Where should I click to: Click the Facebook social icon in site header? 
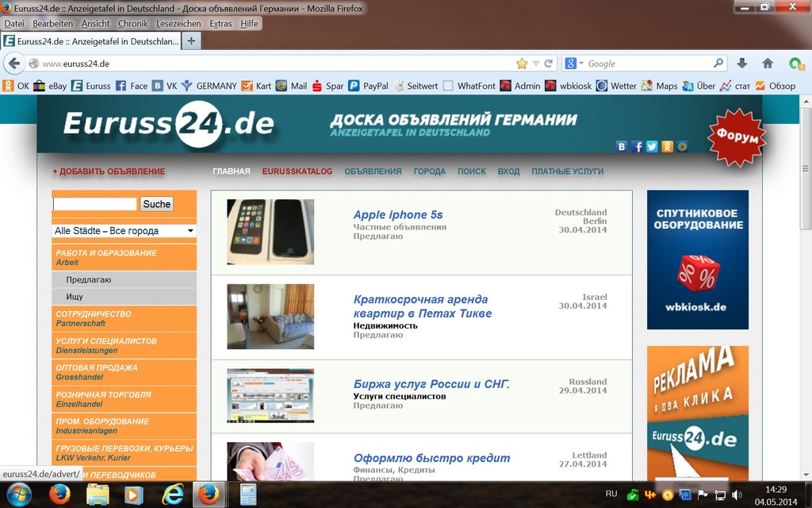coord(637,147)
